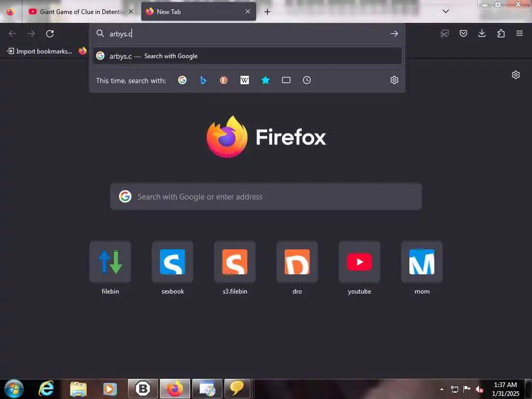Viewport: 532px width, 399px height.
Task: Personalize new tab with gear icon
Action: pos(516,75)
